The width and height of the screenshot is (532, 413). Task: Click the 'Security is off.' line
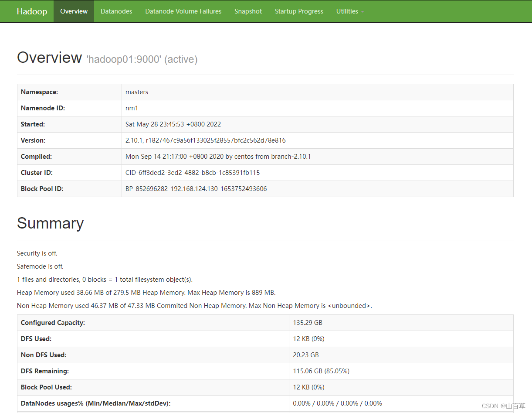(x=37, y=253)
